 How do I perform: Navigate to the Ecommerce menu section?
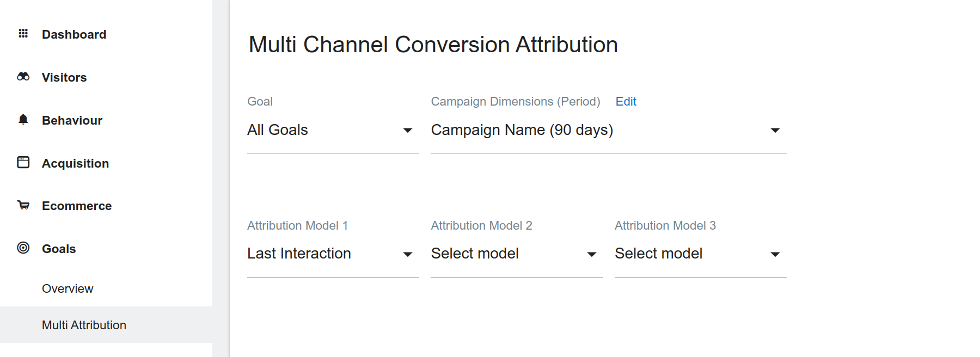[77, 206]
